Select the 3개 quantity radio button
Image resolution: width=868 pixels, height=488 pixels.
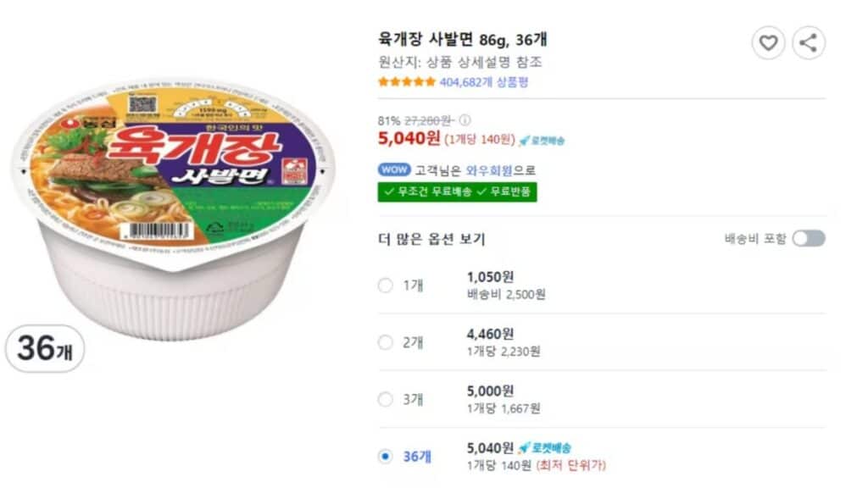pyautogui.click(x=386, y=397)
